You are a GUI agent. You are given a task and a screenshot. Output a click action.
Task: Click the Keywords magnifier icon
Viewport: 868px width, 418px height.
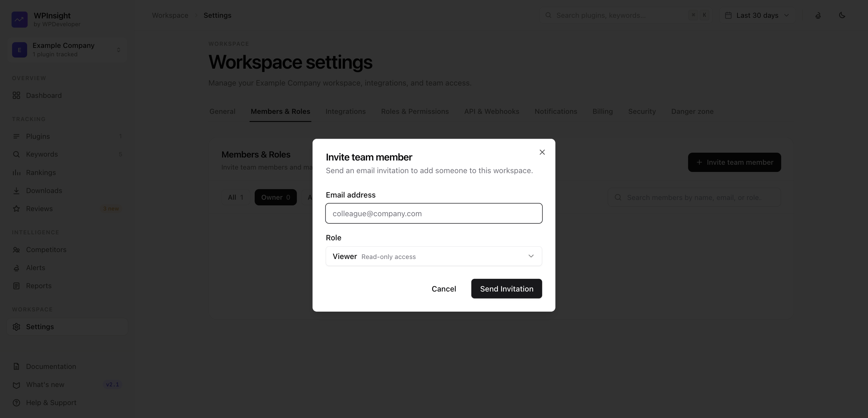pos(16,154)
